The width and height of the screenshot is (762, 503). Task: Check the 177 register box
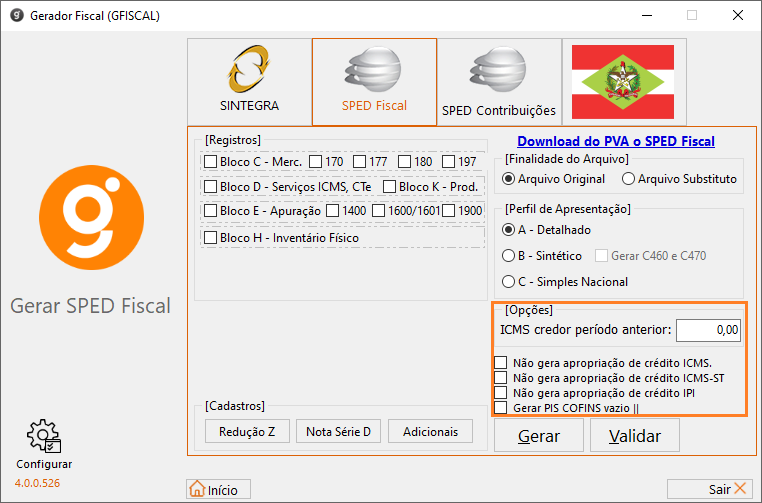click(360, 161)
